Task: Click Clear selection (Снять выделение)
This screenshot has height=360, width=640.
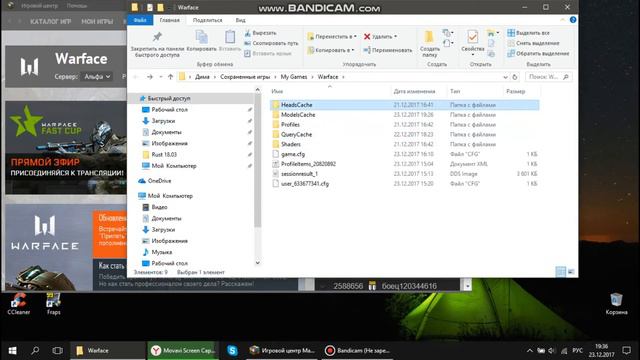Action: tap(533, 43)
